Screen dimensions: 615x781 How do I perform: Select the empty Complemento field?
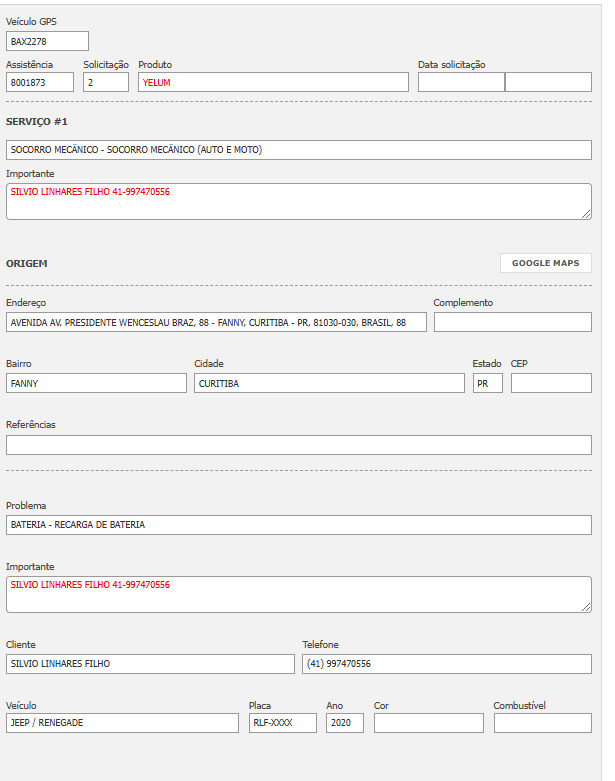coord(512,322)
